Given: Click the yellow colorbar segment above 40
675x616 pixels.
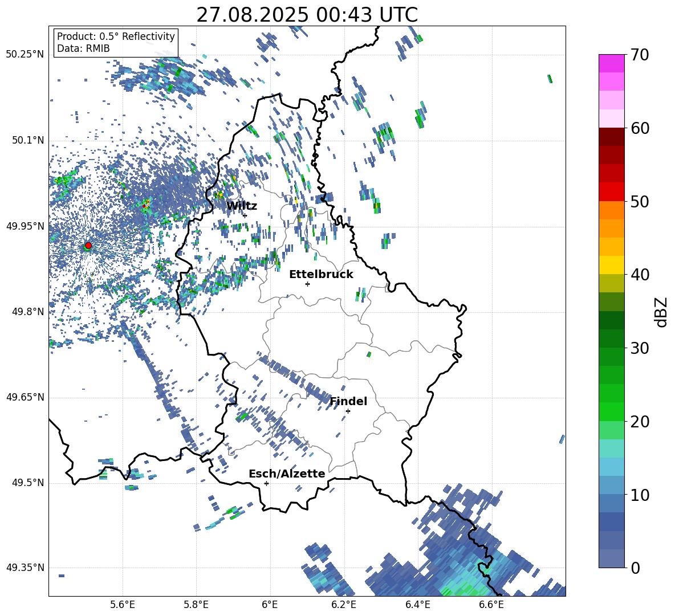Looking at the screenshot, I should point(611,265).
